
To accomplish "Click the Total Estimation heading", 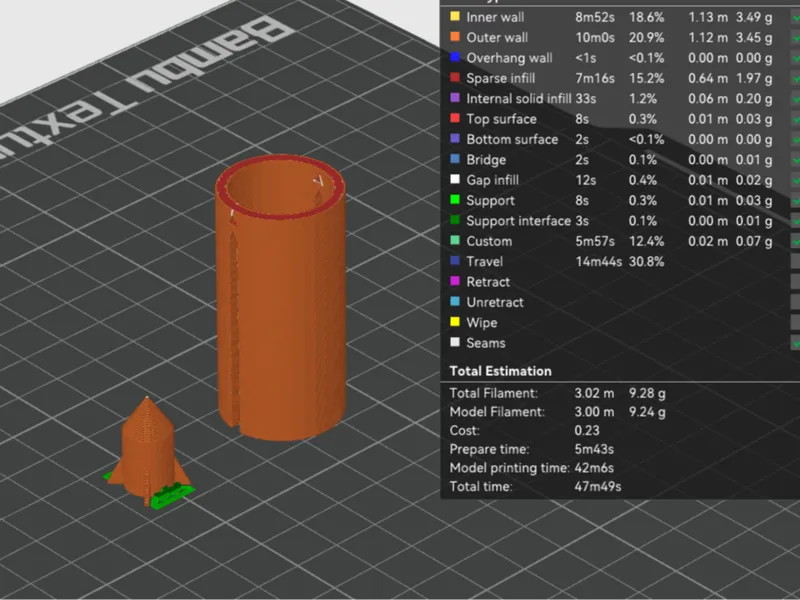I will click(x=501, y=371).
